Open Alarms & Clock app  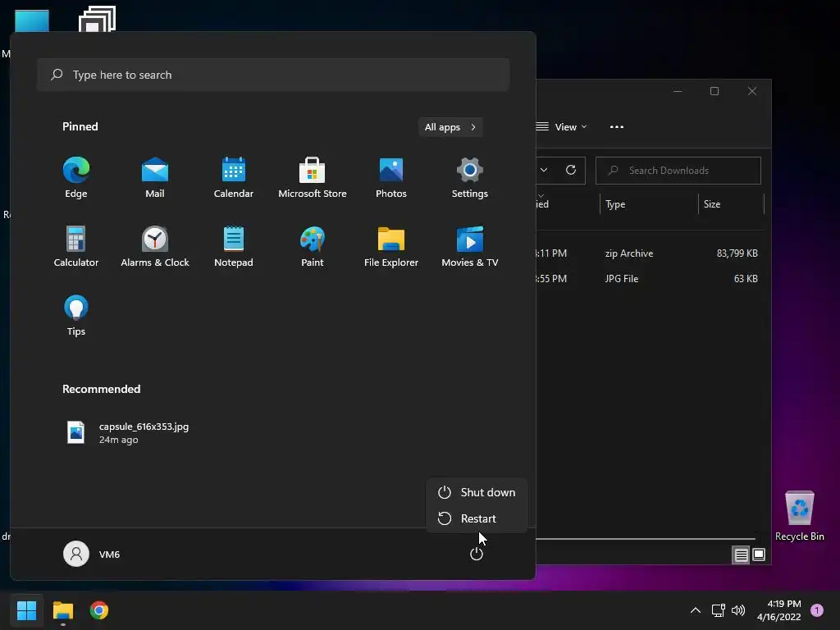155,246
